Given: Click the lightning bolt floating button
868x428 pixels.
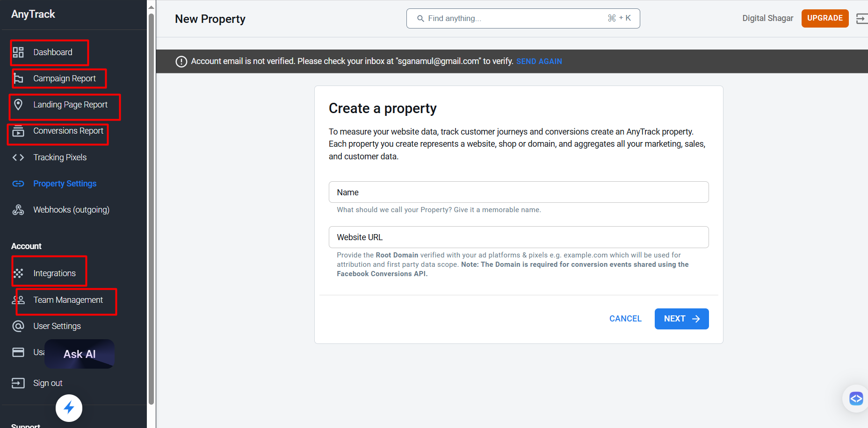Looking at the screenshot, I should pos(69,408).
